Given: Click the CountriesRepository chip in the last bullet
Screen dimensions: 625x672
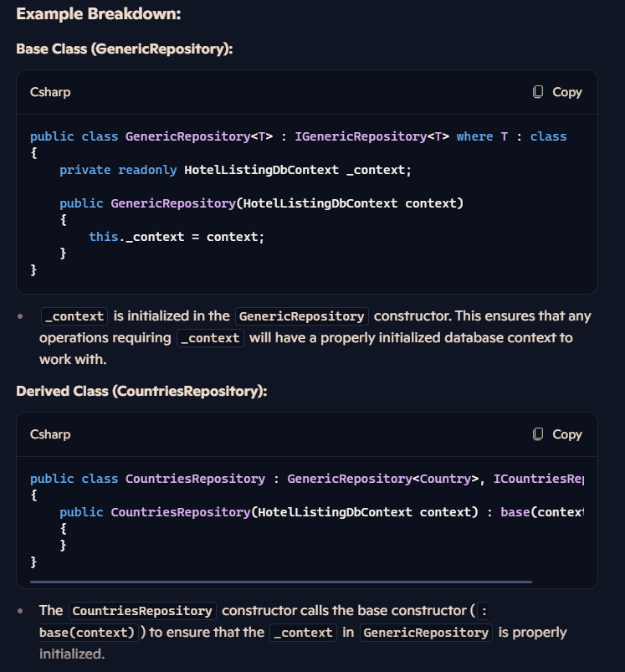Looking at the screenshot, I should 142,611.
